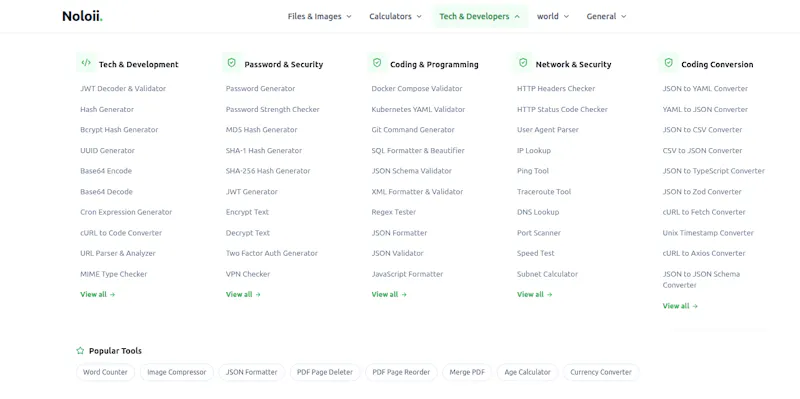Viewport: 800px width, 399px height.
Task: Click the Coding & Programming shield icon
Action: coord(377,63)
